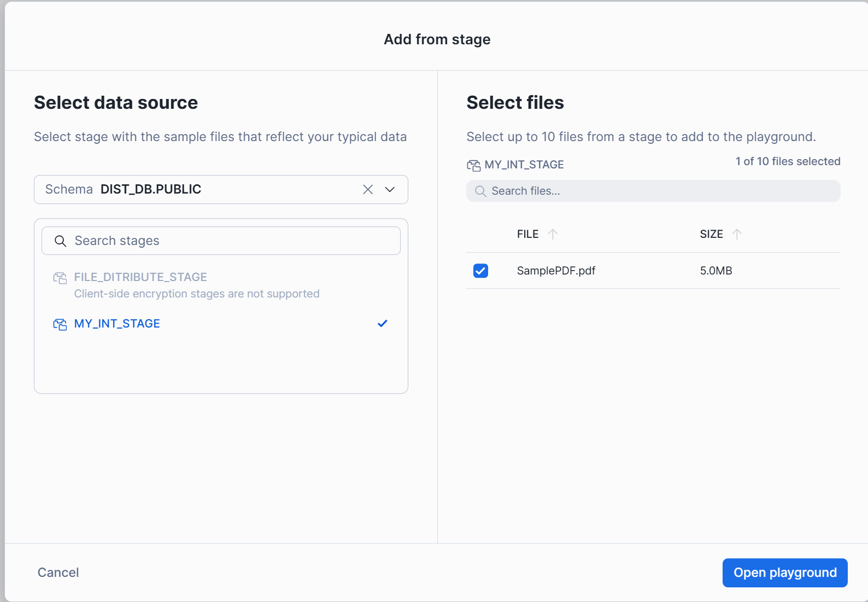
Task: Sort by SIZE using the arrow icon
Action: (x=737, y=234)
